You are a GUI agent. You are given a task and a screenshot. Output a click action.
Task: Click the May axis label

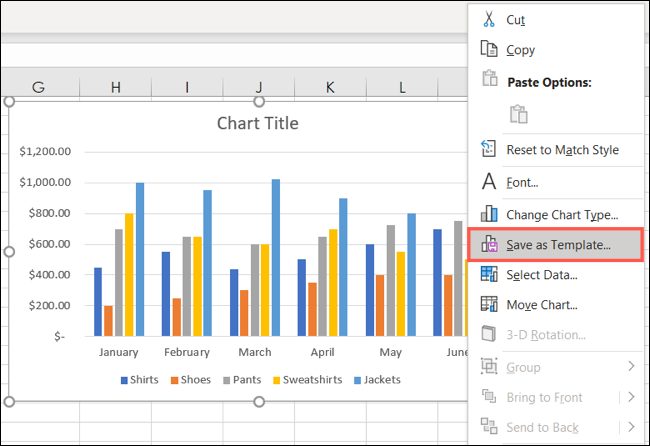pos(390,352)
